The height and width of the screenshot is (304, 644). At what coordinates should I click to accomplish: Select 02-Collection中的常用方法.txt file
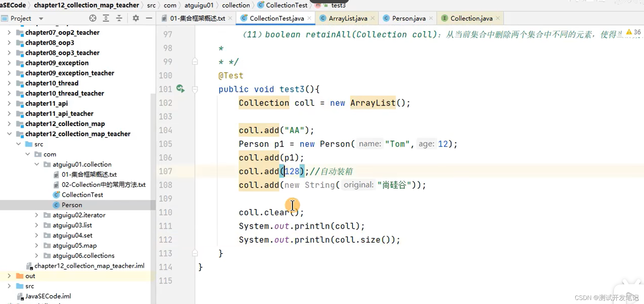103,185
